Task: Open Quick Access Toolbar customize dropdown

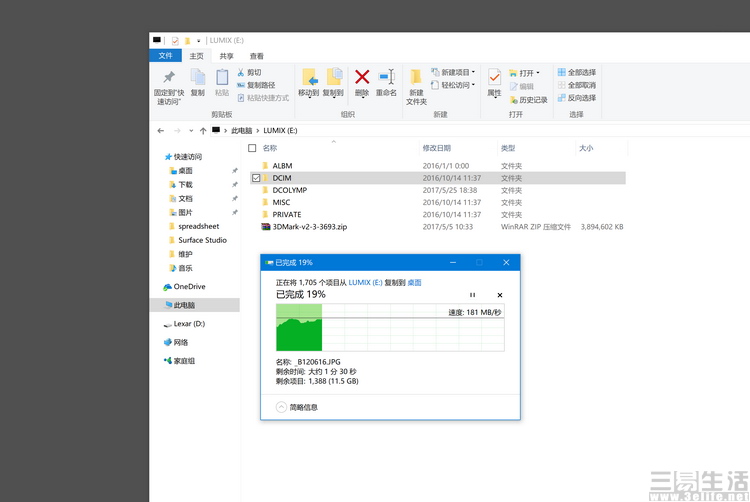Action: 199,41
